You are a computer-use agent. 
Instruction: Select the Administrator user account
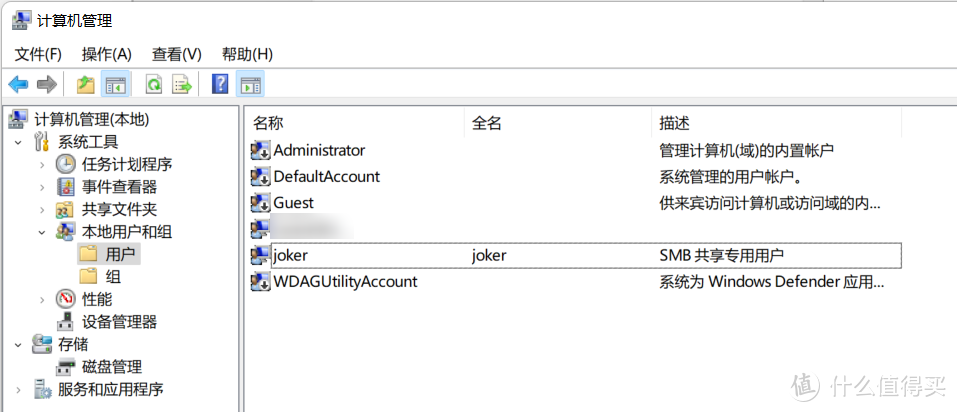pyautogui.click(x=318, y=150)
